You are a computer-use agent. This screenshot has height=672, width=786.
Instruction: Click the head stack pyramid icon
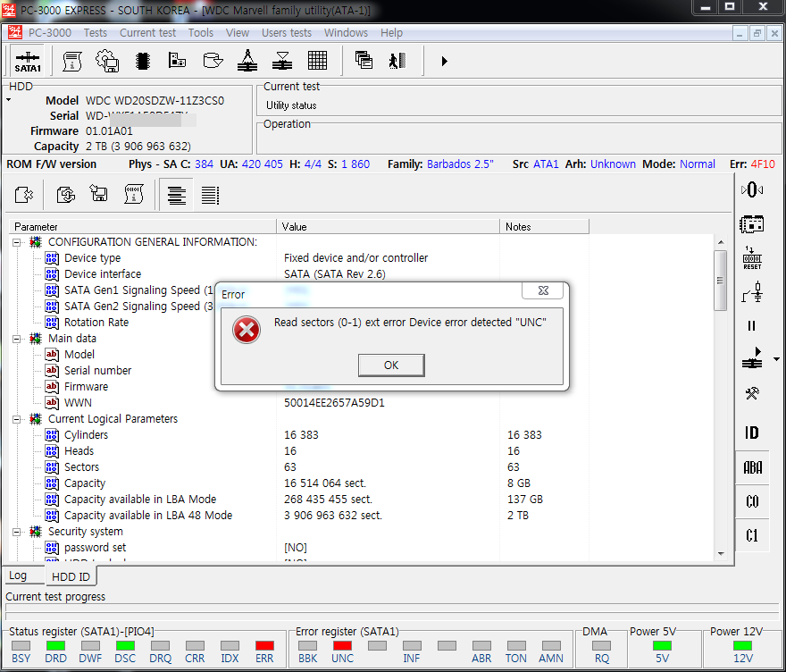247,60
